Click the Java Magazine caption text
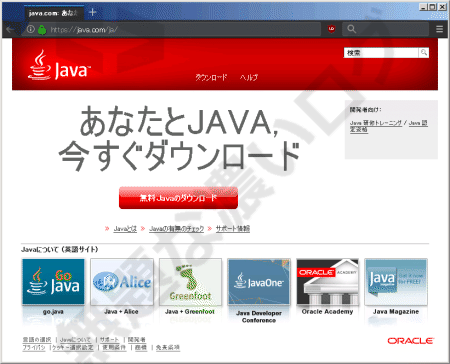The height and width of the screenshot is (364, 450). tap(396, 312)
